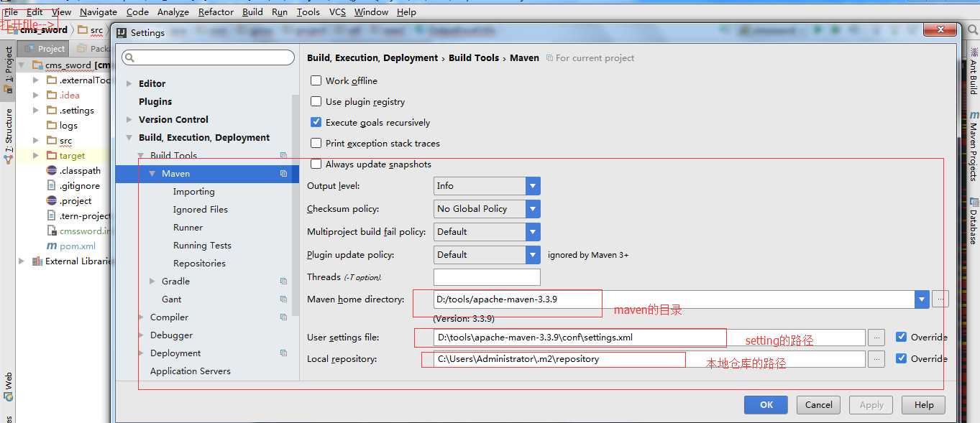This screenshot has width=980, height=423.
Task: Click the Help button
Action: coord(924,404)
